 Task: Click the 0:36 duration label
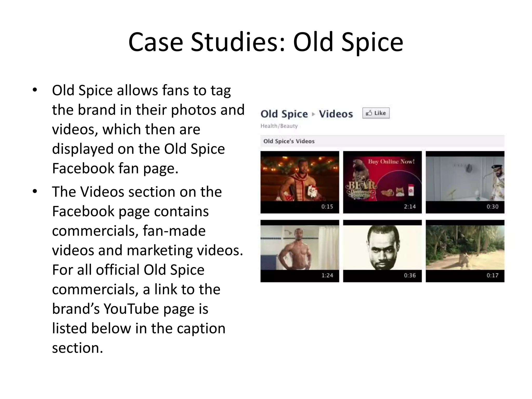(x=410, y=275)
